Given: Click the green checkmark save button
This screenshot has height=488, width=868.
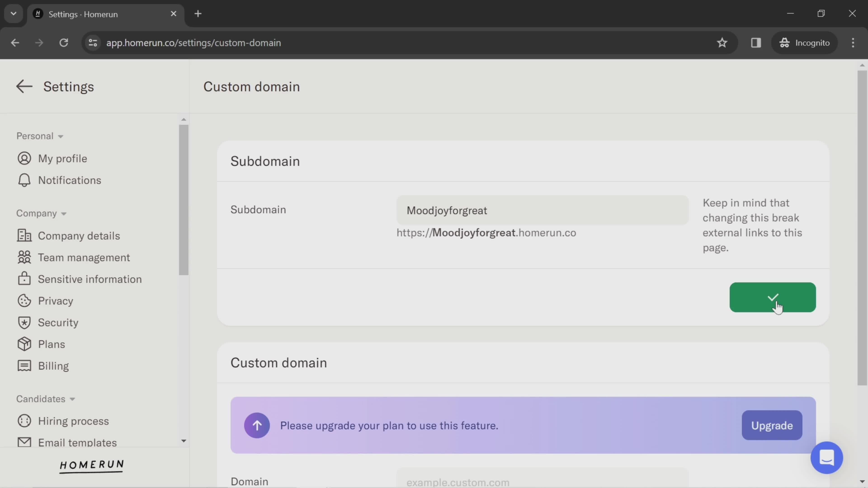Looking at the screenshot, I should pos(772,297).
